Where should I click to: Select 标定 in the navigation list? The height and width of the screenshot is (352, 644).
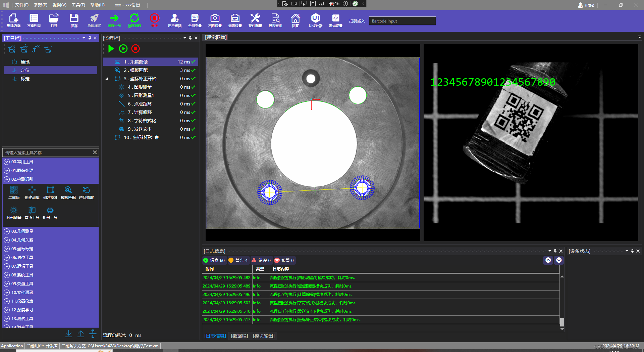tap(24, 79)
